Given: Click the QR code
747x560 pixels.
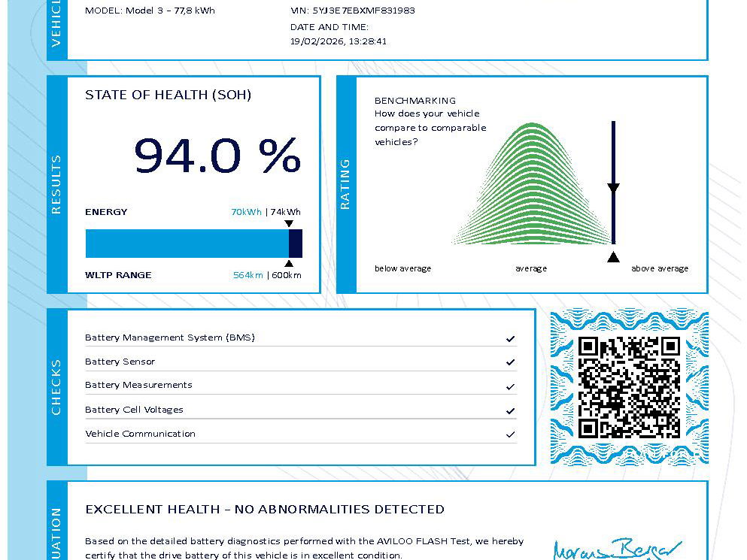Looking at the screenshot, I should click(629, 387).
